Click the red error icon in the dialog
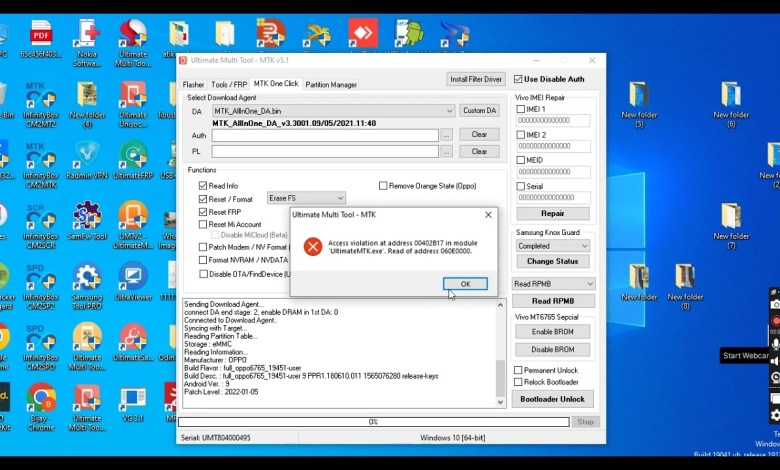This screenshot has width=780, height=470. (x=313, y=246)
